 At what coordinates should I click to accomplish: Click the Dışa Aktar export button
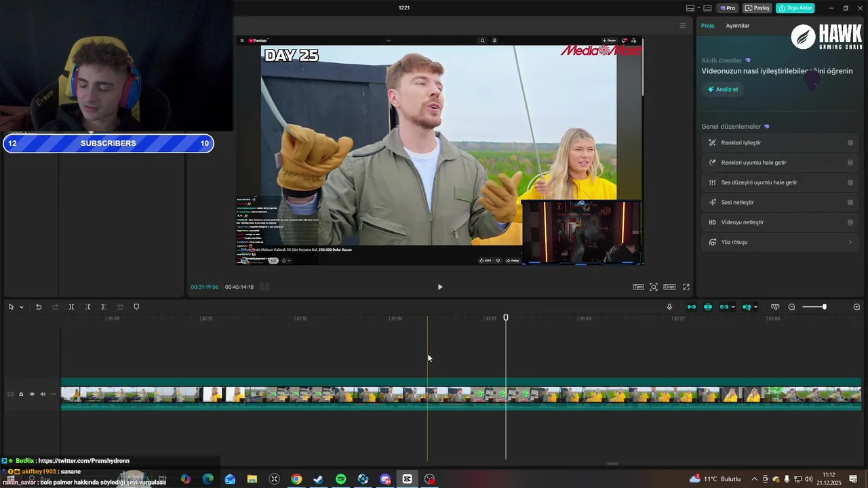[795, 8]
